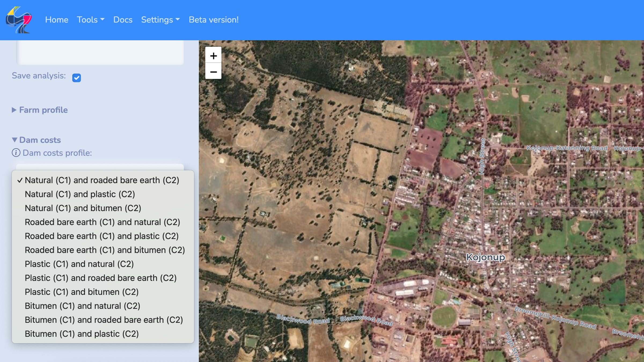The width and height of the screenshot is (644, 362).
Task: Click the Broomehill-Kojonup Road map label
Action: (555, 318)
